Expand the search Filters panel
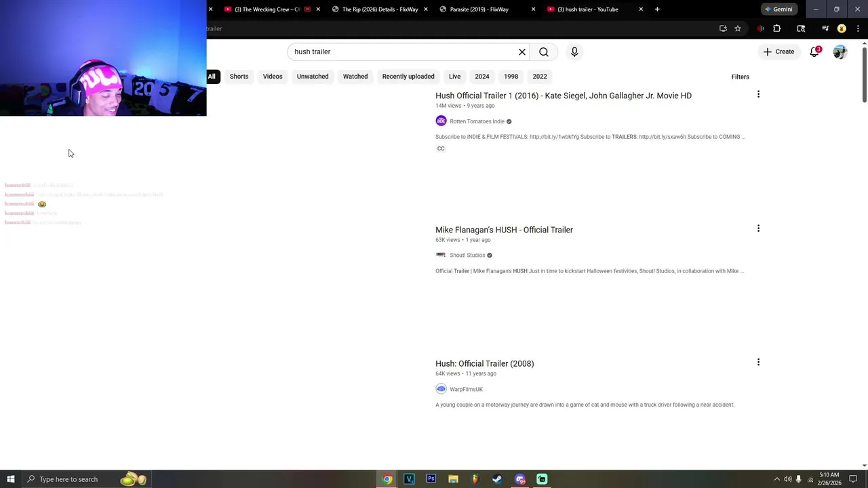This screenshot has width=868, height=488. (740, 77)
